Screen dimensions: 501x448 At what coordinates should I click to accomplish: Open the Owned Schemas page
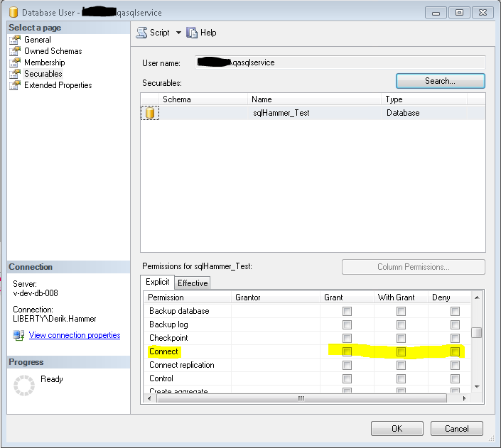point(53,51)
